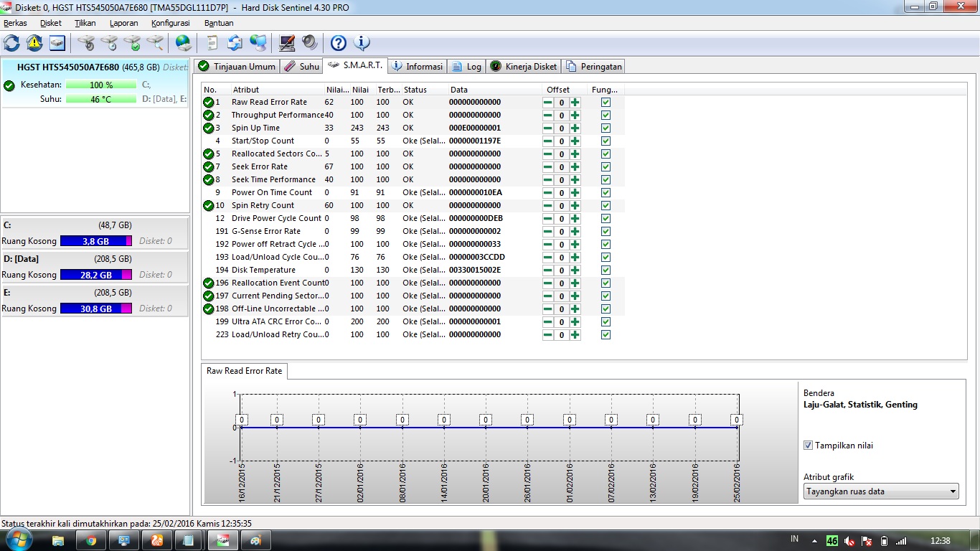Screen dimensions: 980x551
Task: Increase offset for Spin Retry Count row
Action: tap(575, 206)
